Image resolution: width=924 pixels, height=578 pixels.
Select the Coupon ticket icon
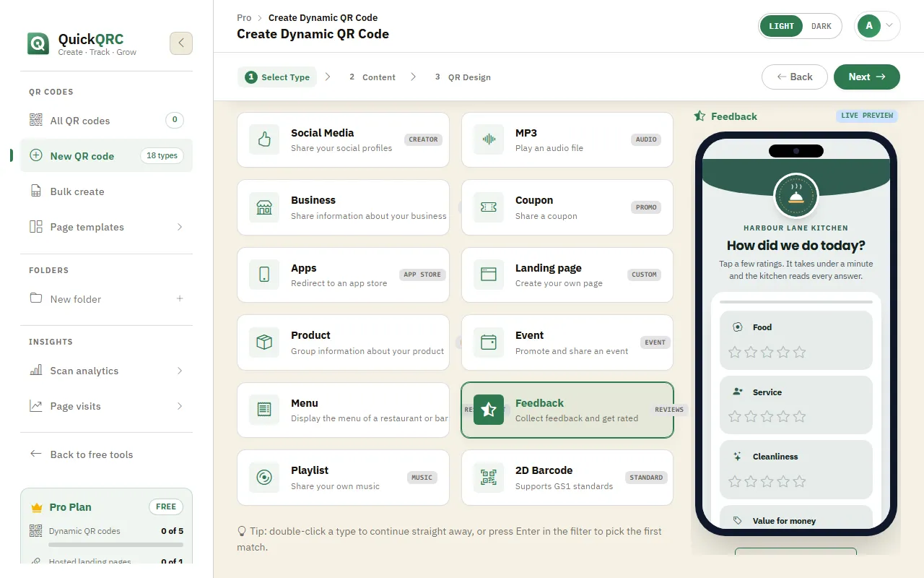pyautogui.click(x=489, y=207)
